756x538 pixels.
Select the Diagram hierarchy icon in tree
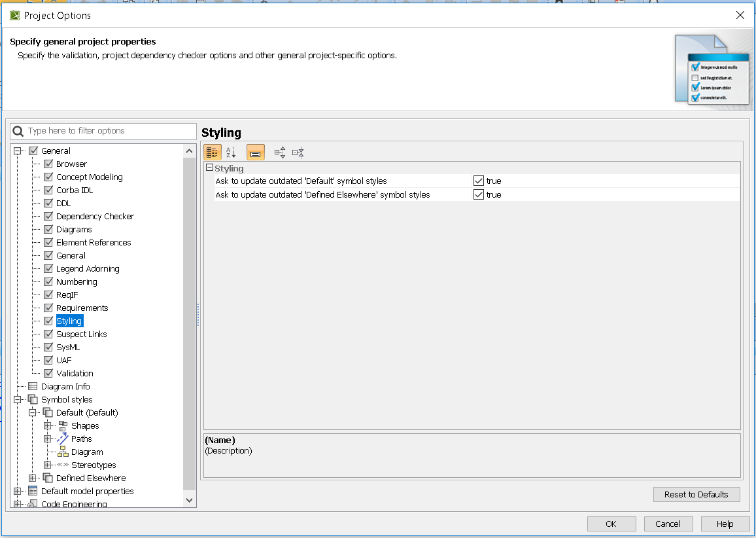pyautogui.click(x=63, y=452)
